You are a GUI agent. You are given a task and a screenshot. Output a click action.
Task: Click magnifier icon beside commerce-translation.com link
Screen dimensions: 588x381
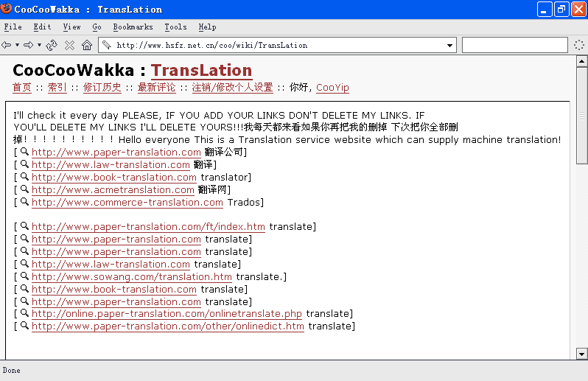tap(24, 201)
